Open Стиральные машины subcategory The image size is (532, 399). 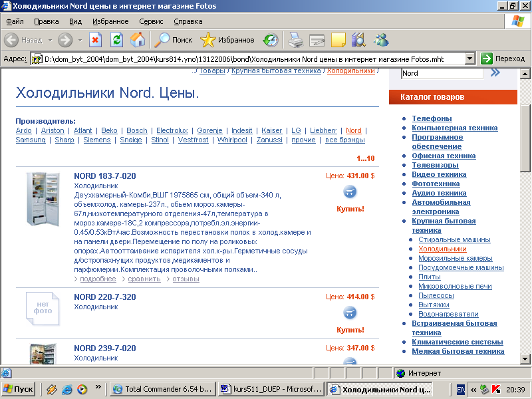(454, 239)
